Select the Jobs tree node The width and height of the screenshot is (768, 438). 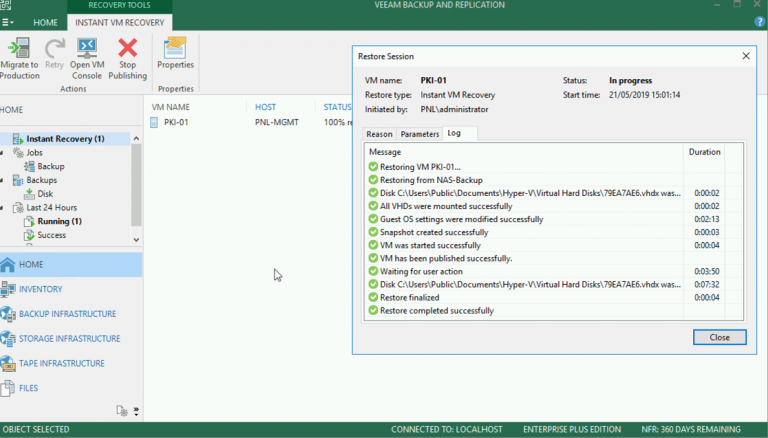(x=34, y=152)
